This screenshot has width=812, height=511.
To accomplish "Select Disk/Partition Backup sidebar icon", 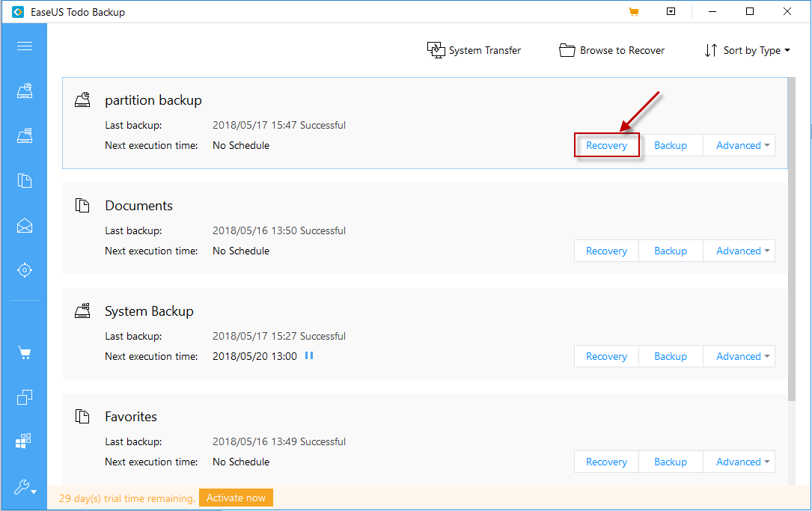I will [x=25, y=91].
